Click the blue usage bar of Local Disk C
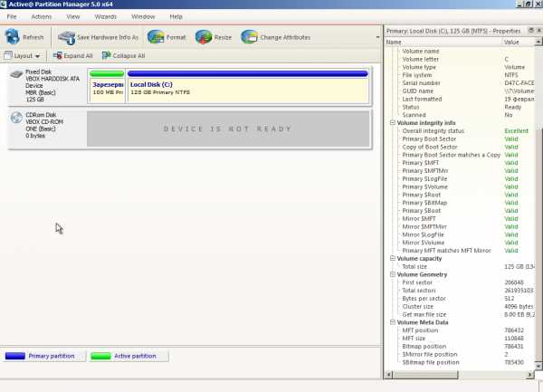Image resolution: width=543 pixels, height=392 pixels. pos(248,73)
